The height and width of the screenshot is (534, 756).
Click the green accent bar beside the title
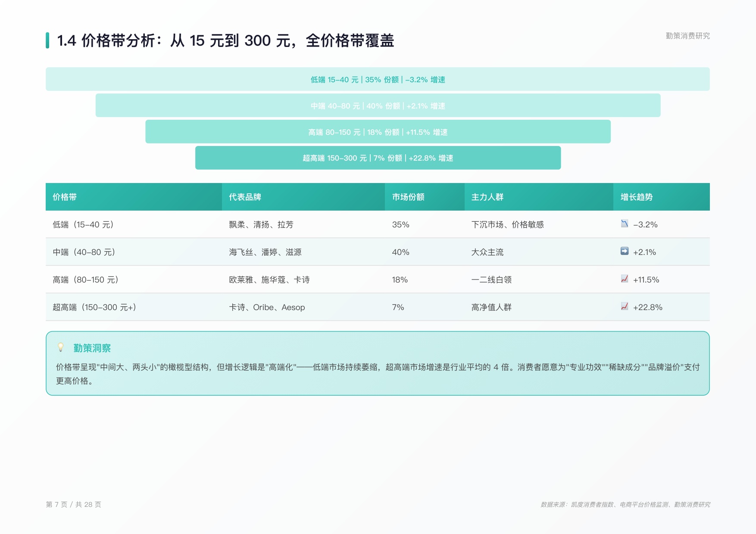[x=47, y=40]
